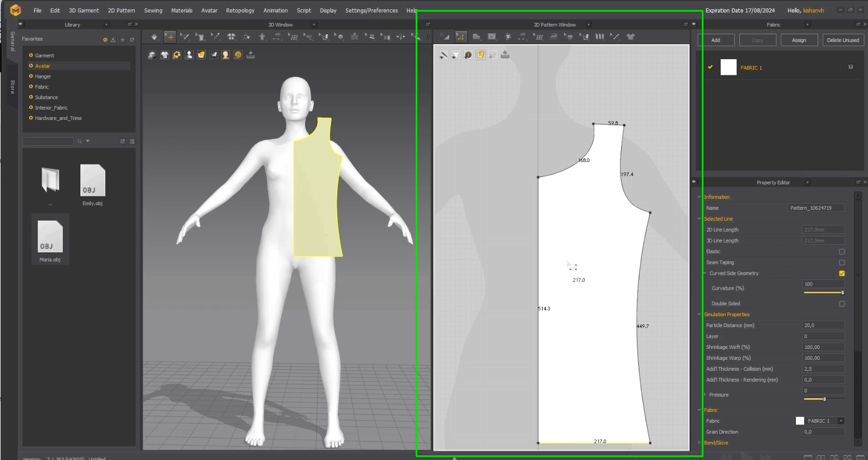The image size is (868, 460).
Task: Collapse the Selected Line section
Action: [699, 219]
